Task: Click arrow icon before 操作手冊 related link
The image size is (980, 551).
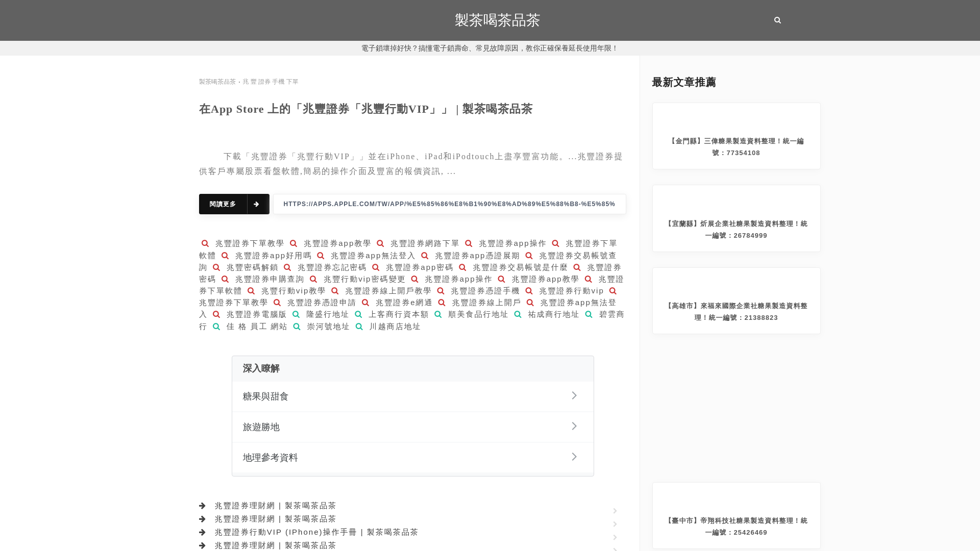Action: pyautogui.click(x=203, y=532)
